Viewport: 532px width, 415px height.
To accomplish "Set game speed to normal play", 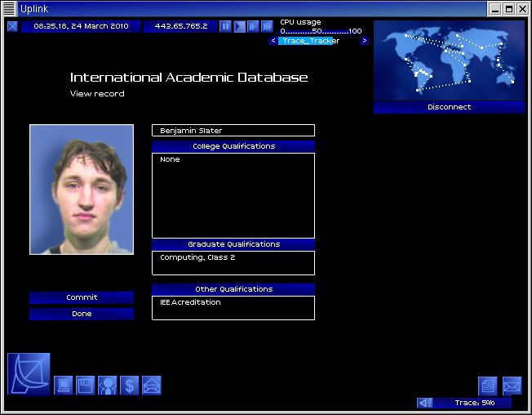I will coord(240,26).
